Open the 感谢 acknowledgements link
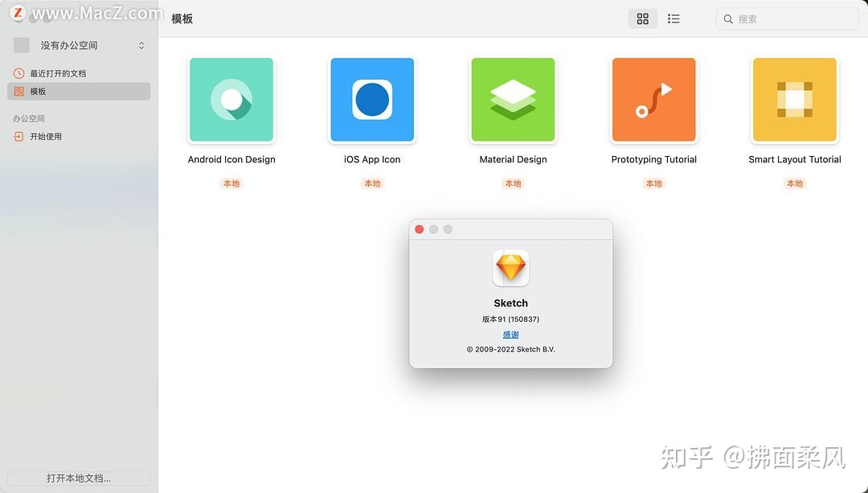The height and width of the screenshot is (493, 868). tap(510, 335)
